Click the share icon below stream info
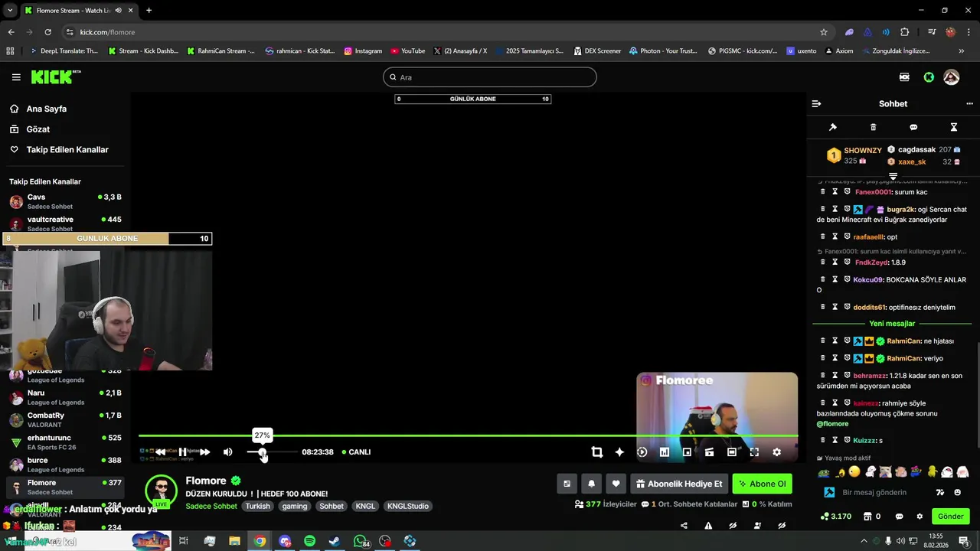The image size is (980, 551). tap(684, 526)
